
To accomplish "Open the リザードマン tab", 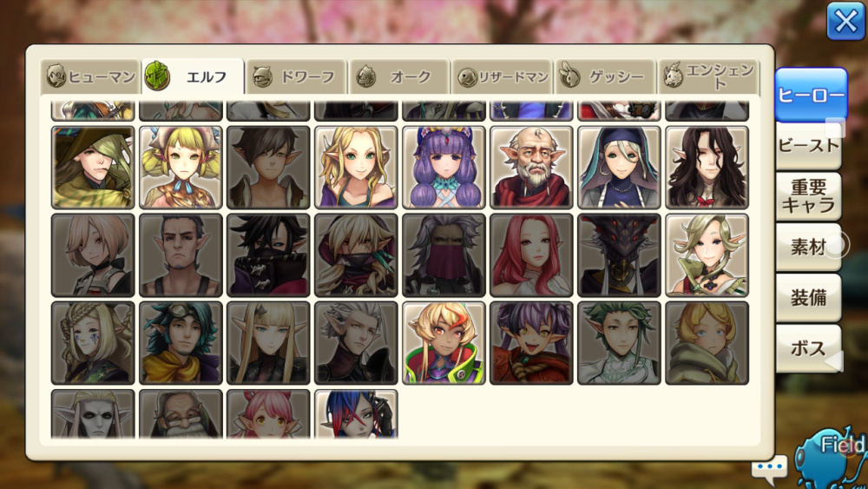I will point(502,76).
